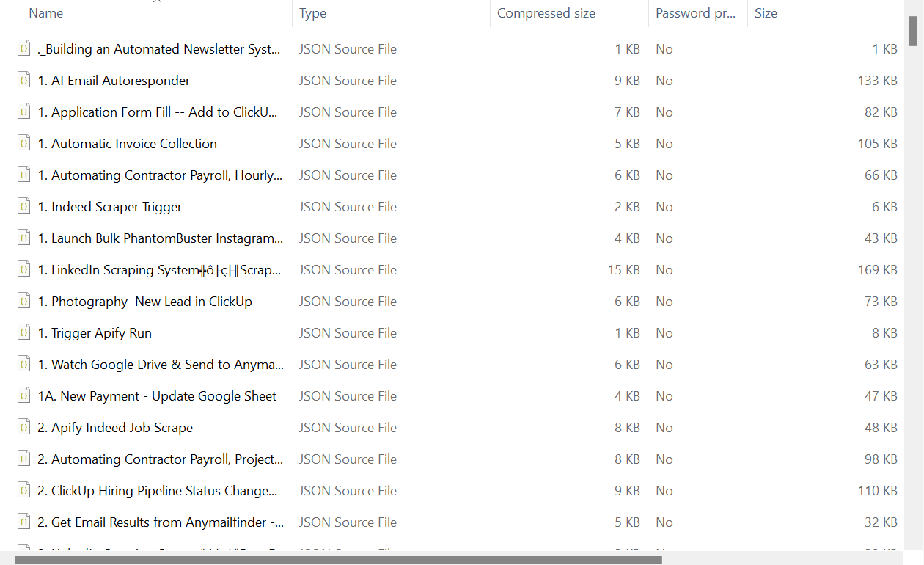Click 47 KB size of 1A. New Payment row
Viewport: 924px width, 565px height.
coord(881,396)
